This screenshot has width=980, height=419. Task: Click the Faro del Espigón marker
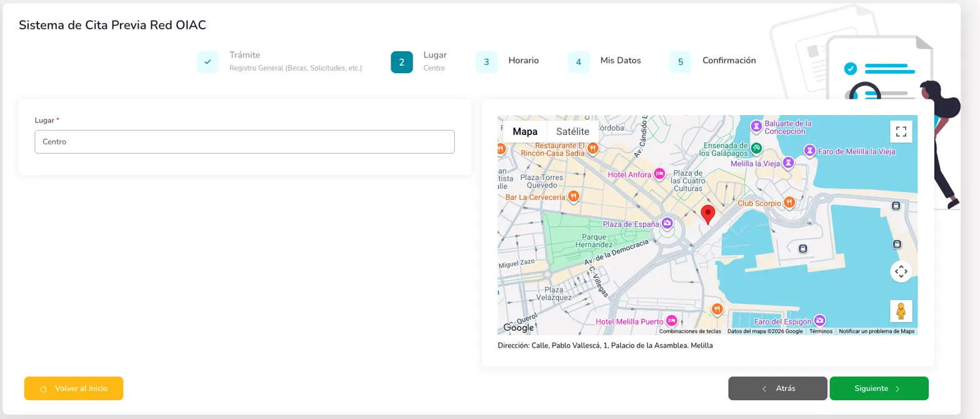coord(821,320)
